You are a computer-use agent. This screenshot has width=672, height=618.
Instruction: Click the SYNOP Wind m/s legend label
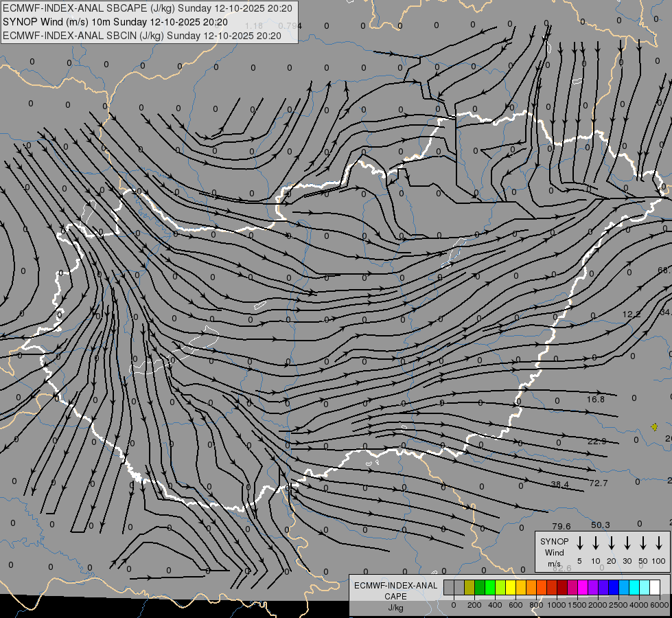click(554, 552)
